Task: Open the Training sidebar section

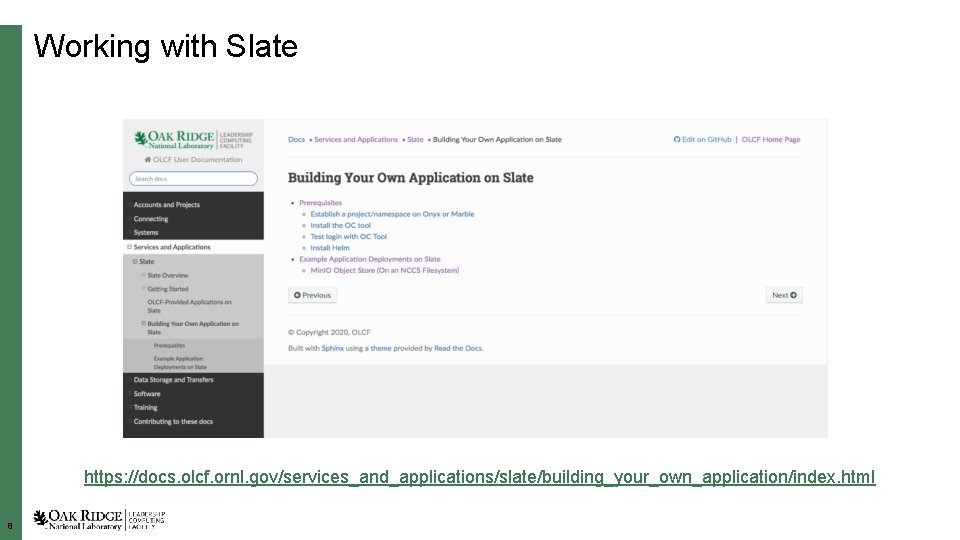Action: coord(145,407)
